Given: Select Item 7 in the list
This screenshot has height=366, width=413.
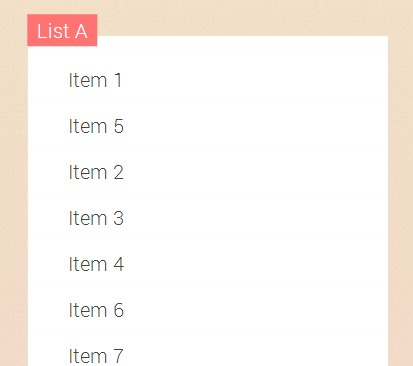Looking at the screenshot, I should point(208,349).
